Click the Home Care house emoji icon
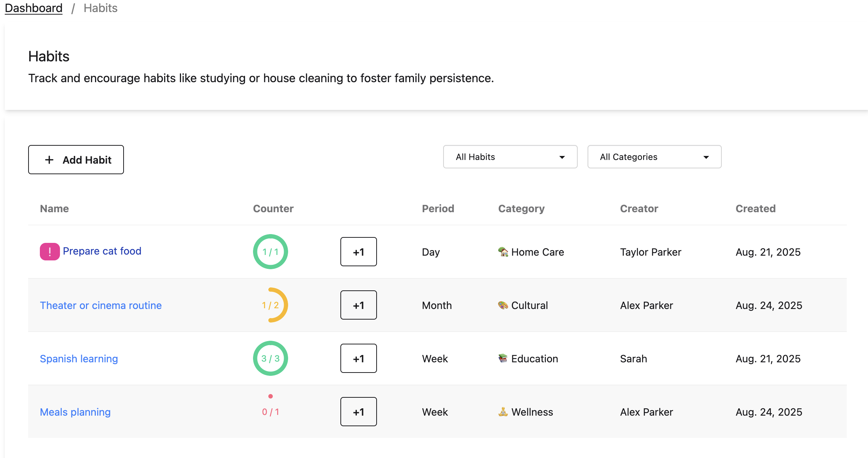The height and width of the screenshot is (458, 868). point(503,252)
